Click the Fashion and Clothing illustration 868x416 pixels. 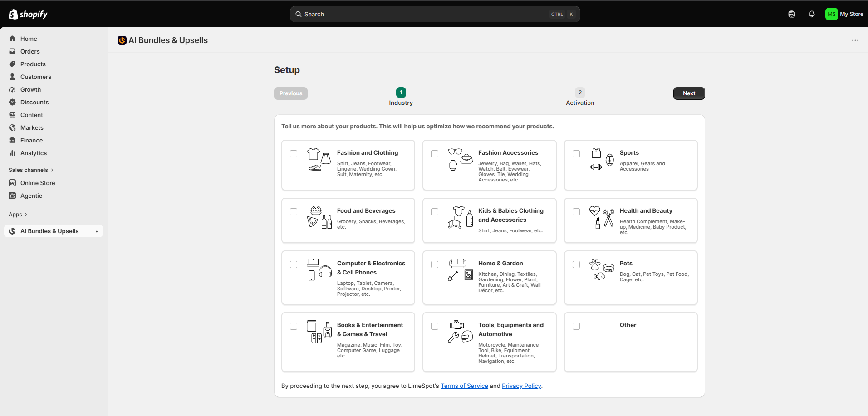[319, 159]
